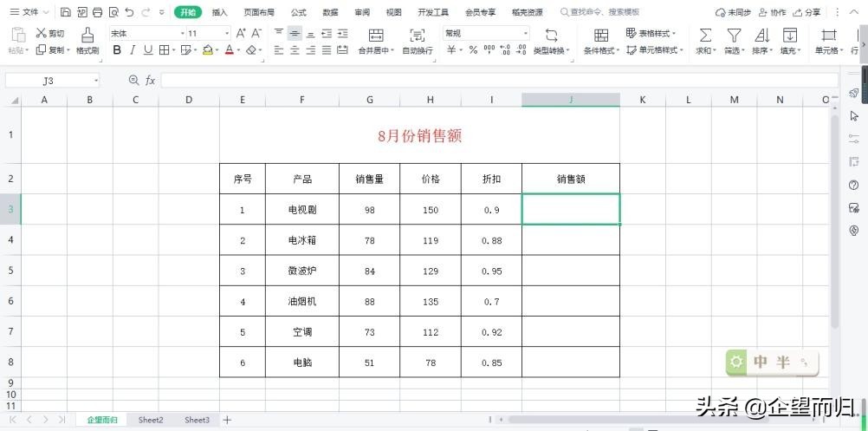Apply percent style format
The image size is (868, 431).
(x=473, y=49)
